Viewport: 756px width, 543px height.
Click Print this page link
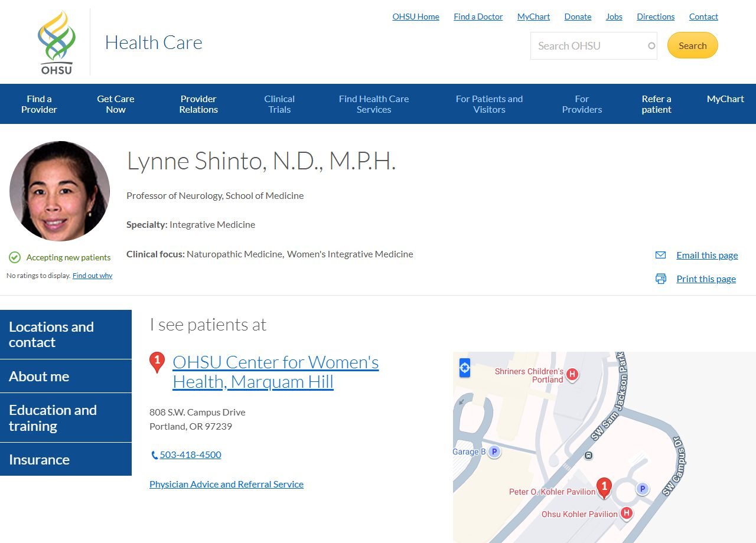point(706,279)
